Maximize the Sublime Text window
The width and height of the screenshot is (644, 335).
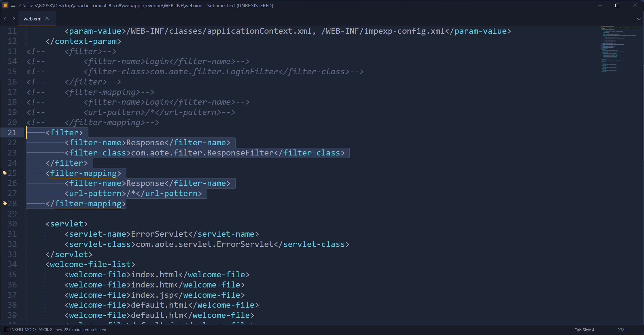coord(617,5)
